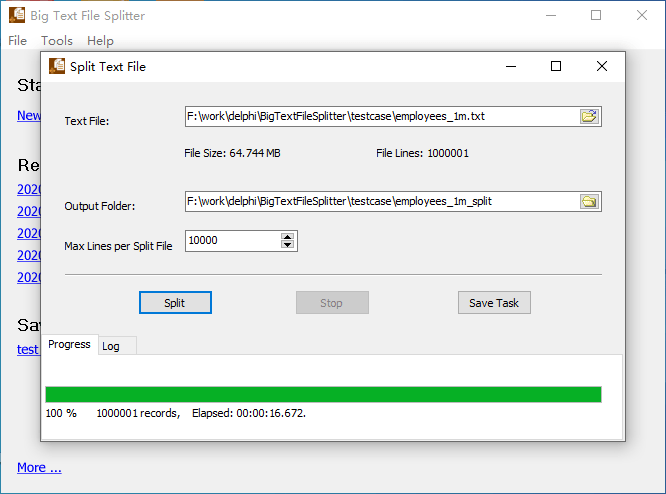666x494 pixels.
Task: Click the Max Lines per Split File value box
Action: [x=232, y=241]
